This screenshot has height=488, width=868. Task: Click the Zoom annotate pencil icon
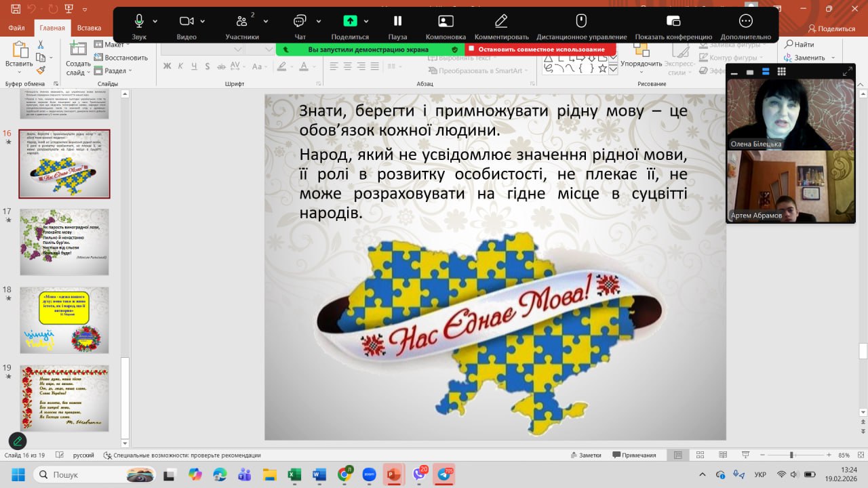click(x=501, y=21)
